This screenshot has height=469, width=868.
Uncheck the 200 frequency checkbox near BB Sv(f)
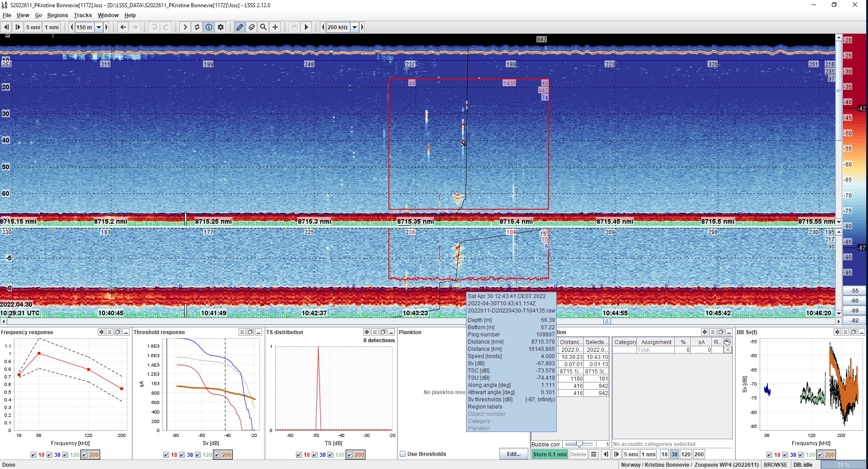click(821, 455)
